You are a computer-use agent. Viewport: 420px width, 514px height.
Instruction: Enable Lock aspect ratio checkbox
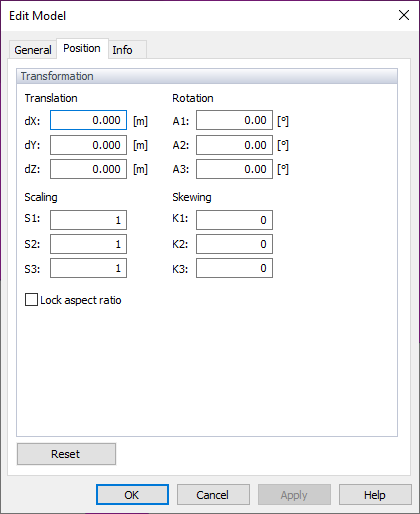click(31, 300)
